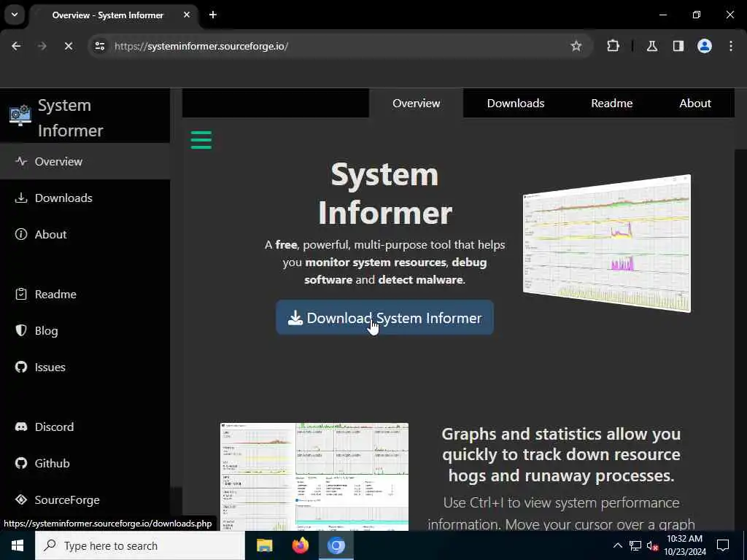
Task: Open Issues link in the left sidebar
Action: pos(85,367)
